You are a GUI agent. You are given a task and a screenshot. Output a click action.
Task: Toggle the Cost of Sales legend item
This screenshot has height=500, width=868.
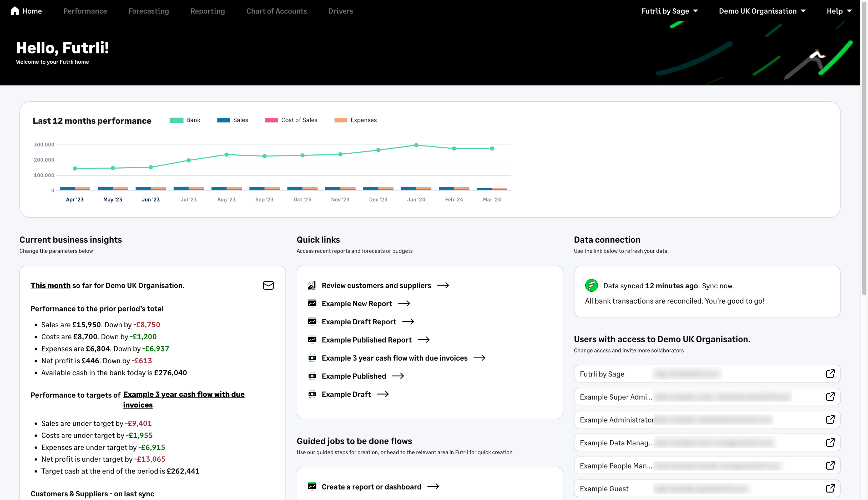(x=291, y=120)
